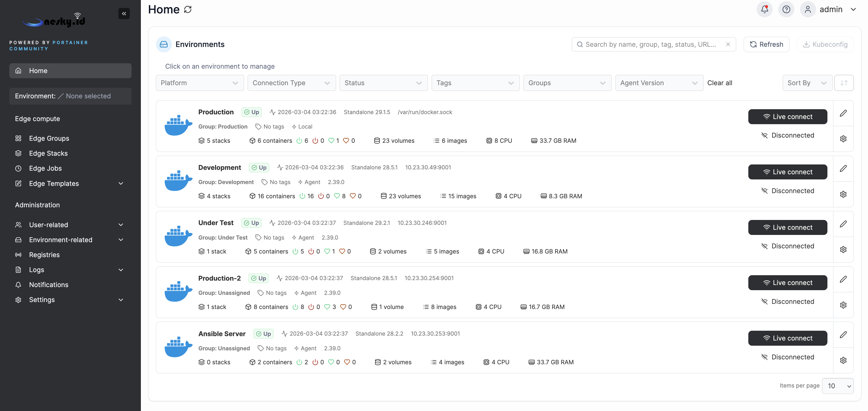This screenshot has width=868, height=411.
Task: Collapse the sidebar with double-chevron icon
Action: coord(124,13)
